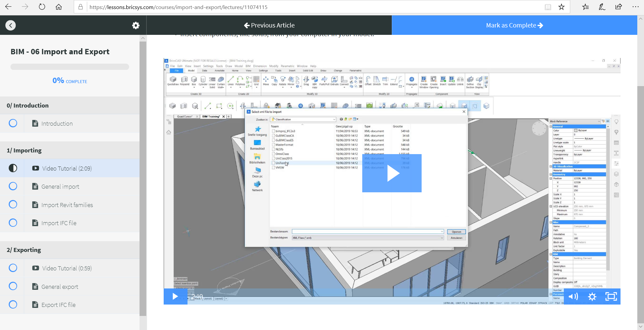Click Define Section icon in the BricsCAD ribbon
The width and height of the screenshot is (644, 330).
coord(470,82)
